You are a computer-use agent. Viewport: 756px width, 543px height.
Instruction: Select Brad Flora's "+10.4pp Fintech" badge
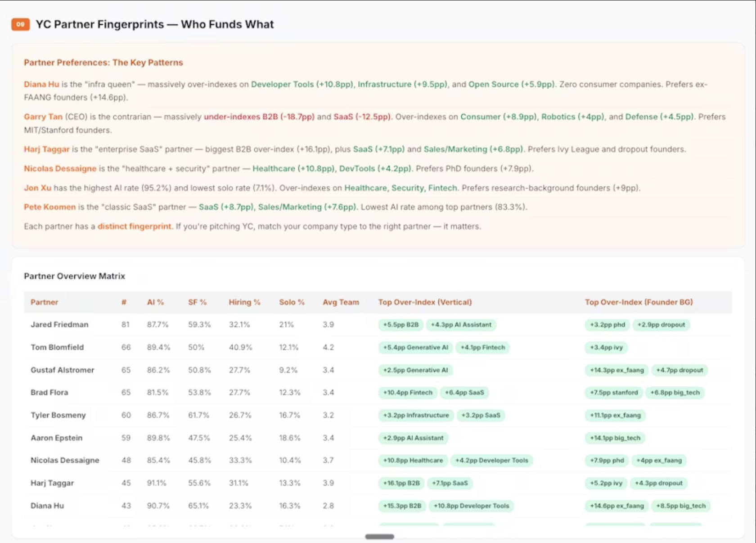point(407,393)
